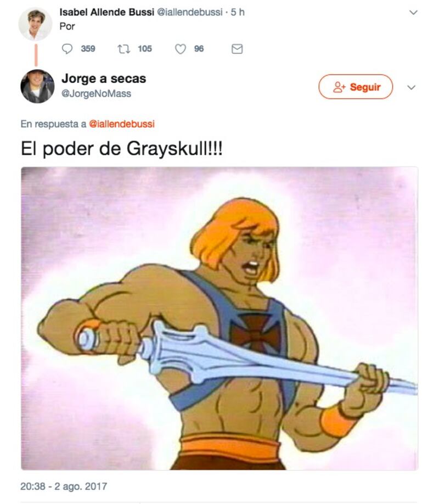Screen dimensions: 439x504
Task: Click the 105 retweets count
Action: click(145, 49)
